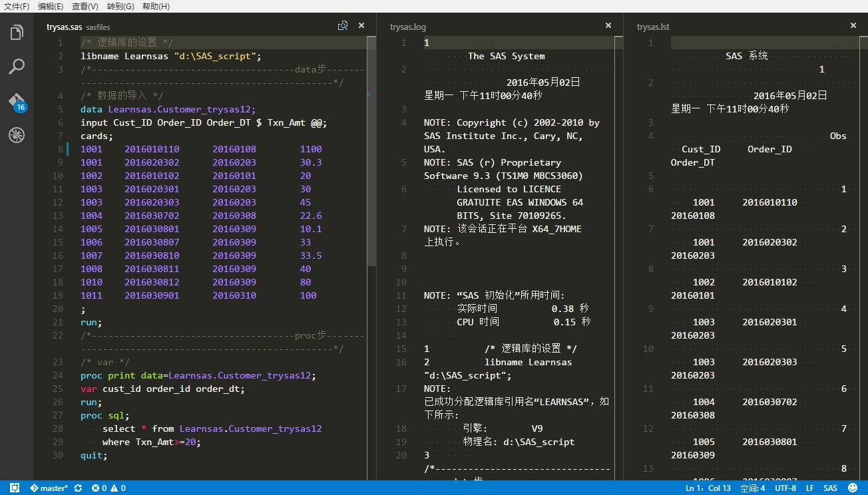Click '/* var */' comment line

(105, 362)
